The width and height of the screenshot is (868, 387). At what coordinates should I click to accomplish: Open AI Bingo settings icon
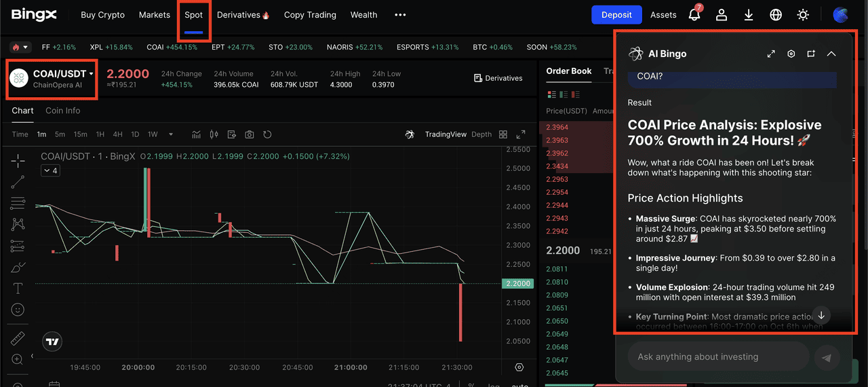click(x=791, y=54)
